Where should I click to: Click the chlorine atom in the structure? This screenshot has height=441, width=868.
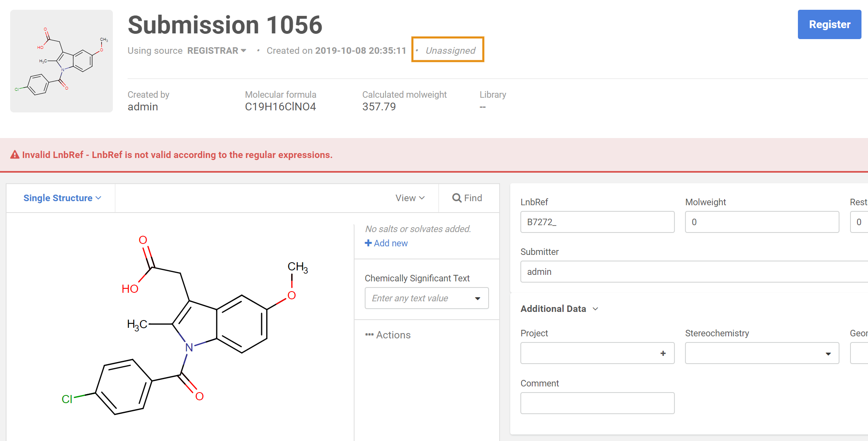click(67, 399)
